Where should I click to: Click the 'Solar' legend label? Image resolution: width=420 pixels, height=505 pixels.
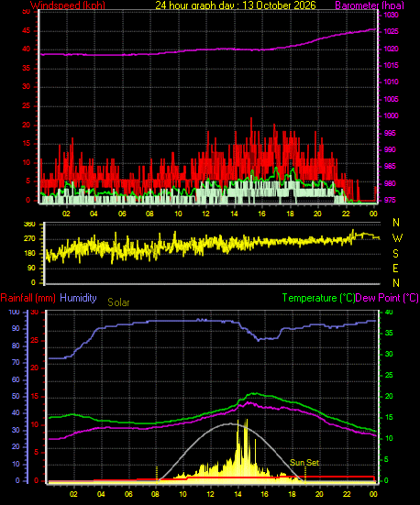(118, 302)
